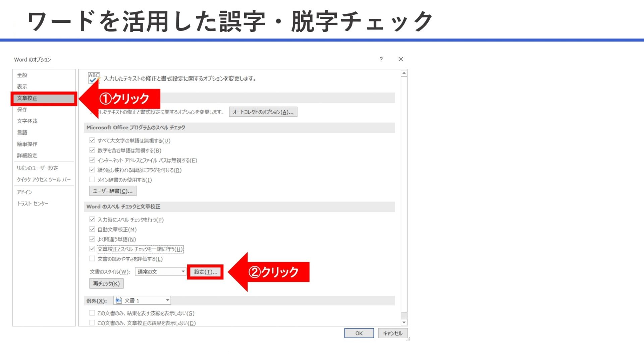Enable この文書のみ、結果を表す波線を表示しない checkbox
The width and height of the screenshot is (644, 362).
[92, 313]
